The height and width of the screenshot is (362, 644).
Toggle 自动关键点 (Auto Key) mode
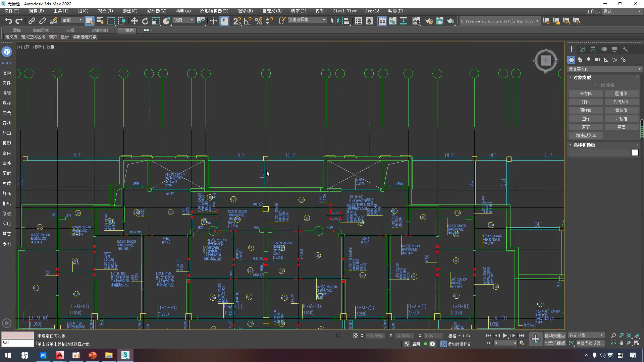pos(555,335)
